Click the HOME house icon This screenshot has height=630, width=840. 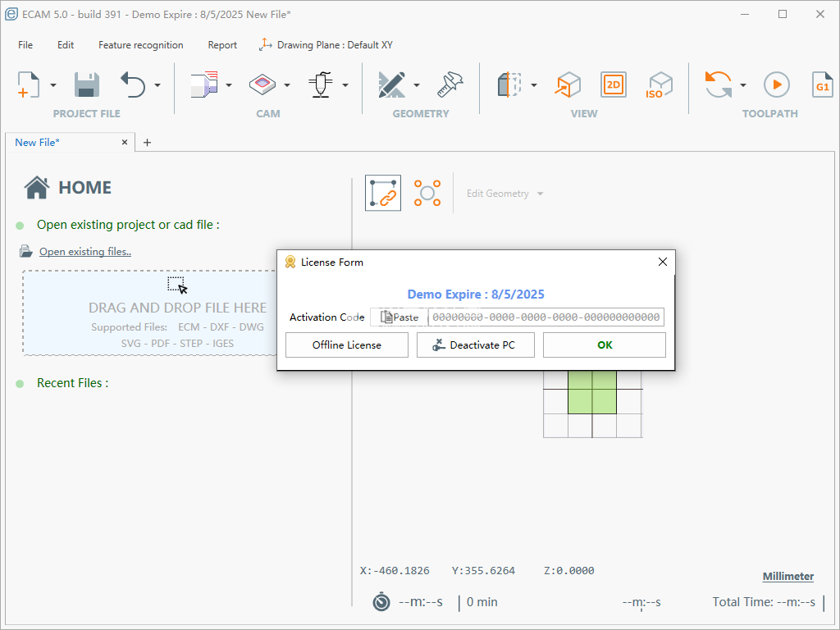point(36,188)
